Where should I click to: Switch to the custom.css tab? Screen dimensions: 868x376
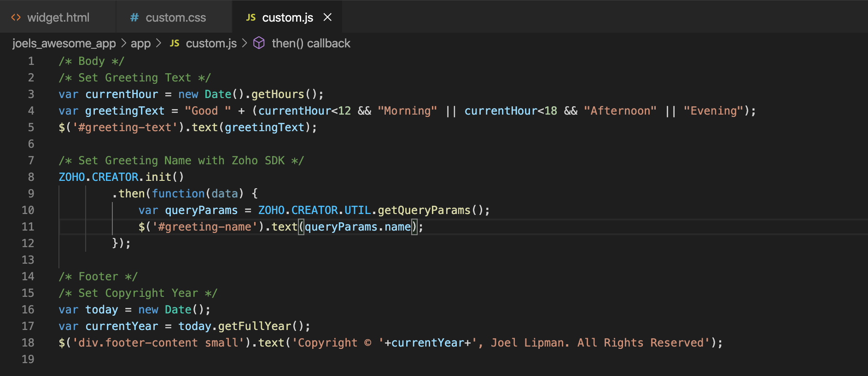point(175,17)
